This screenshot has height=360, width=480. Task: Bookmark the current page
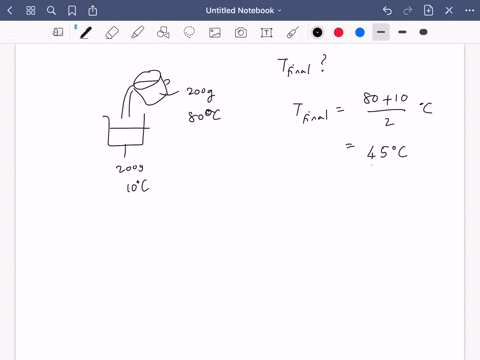tap(72, 11)
